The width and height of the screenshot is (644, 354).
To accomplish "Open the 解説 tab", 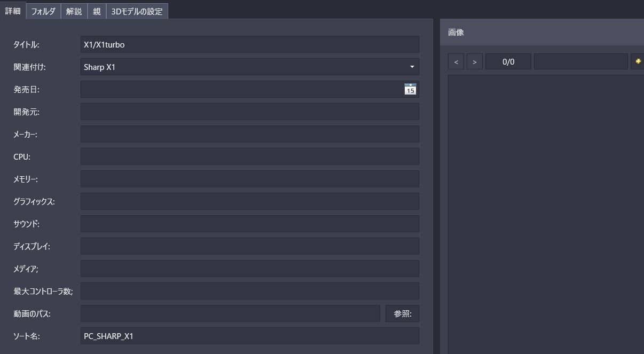I will (x=74, y=11).
